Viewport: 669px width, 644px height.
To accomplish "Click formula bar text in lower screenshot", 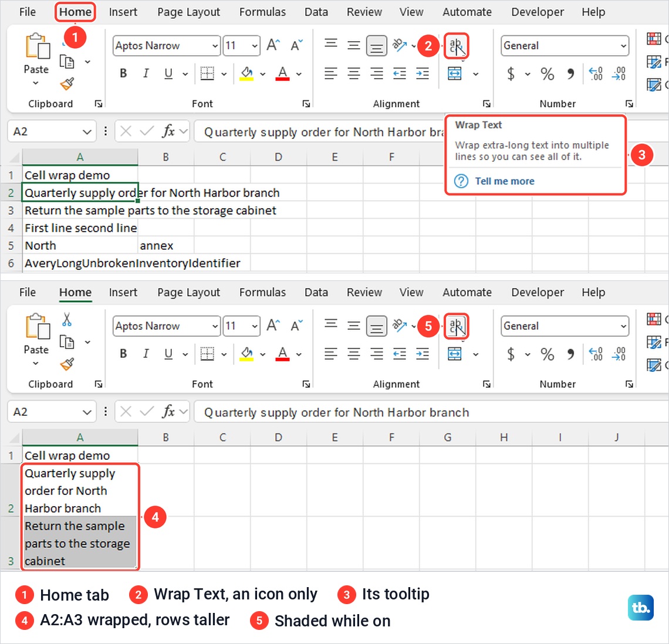I will 337,412.
